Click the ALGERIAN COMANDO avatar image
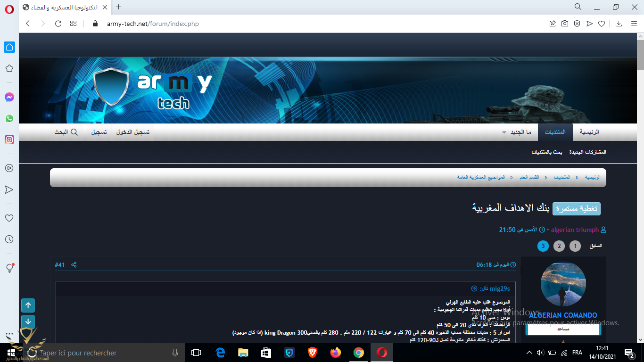The width and height of the screenshot is (644, 362). [x=563, y=285]
